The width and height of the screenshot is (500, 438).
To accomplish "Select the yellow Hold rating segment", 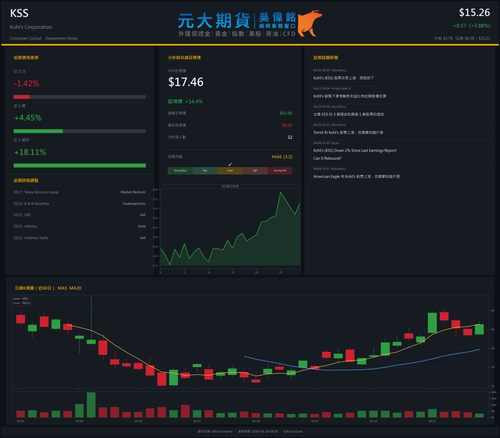I will 230,171.
